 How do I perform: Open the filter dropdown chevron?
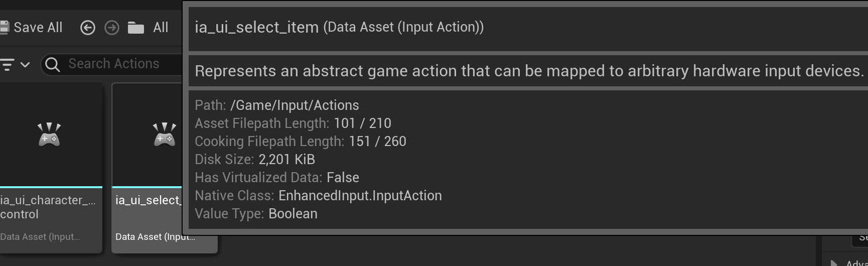(25, 64)
